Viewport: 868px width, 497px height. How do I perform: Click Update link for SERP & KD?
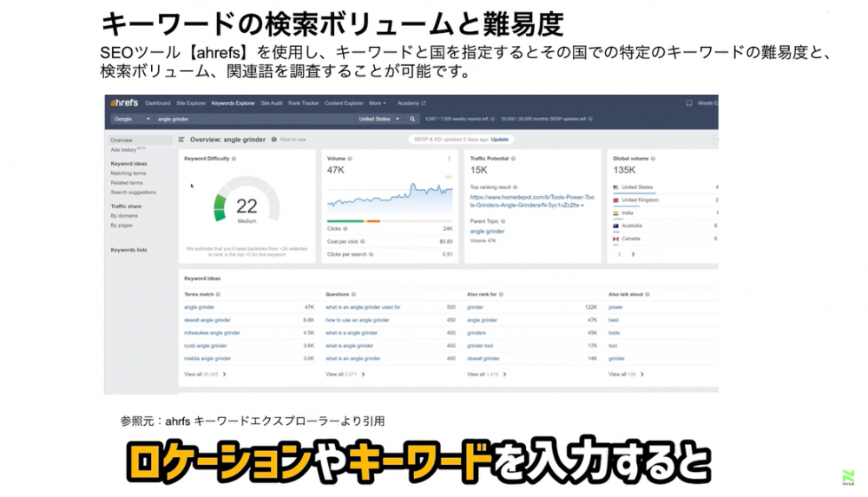click(x=499, y=140)
